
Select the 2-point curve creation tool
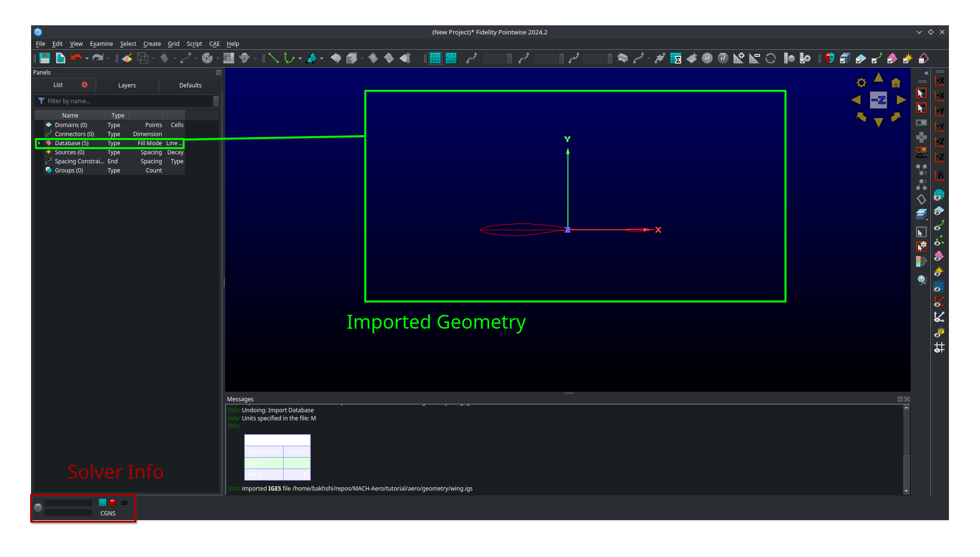(273, 58)
